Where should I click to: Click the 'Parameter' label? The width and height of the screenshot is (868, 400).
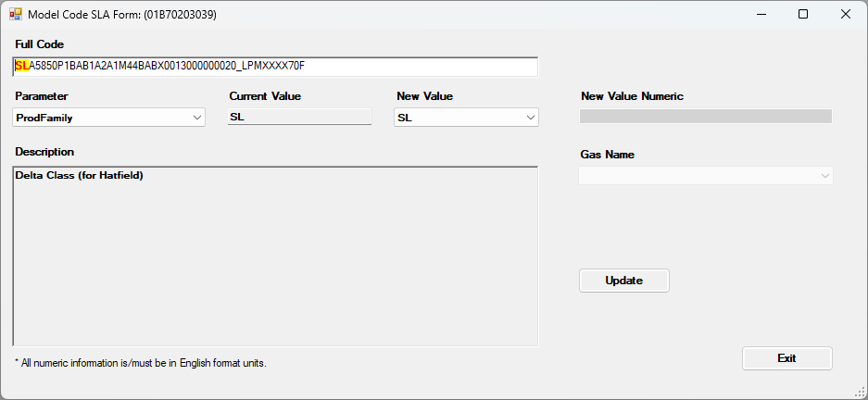[x=42, y=96]
